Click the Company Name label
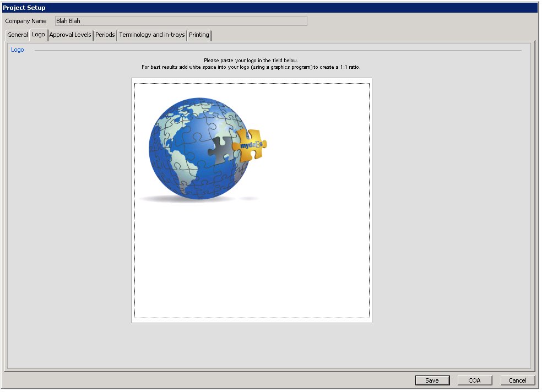542x392 pixels. pyautogui.click(x=26, y=21)
